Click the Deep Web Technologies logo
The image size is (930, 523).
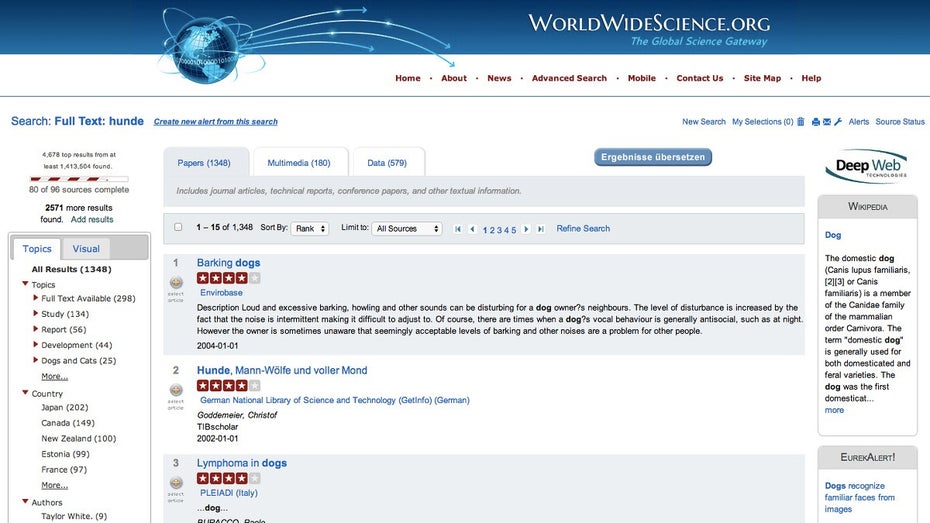[867, 168]
